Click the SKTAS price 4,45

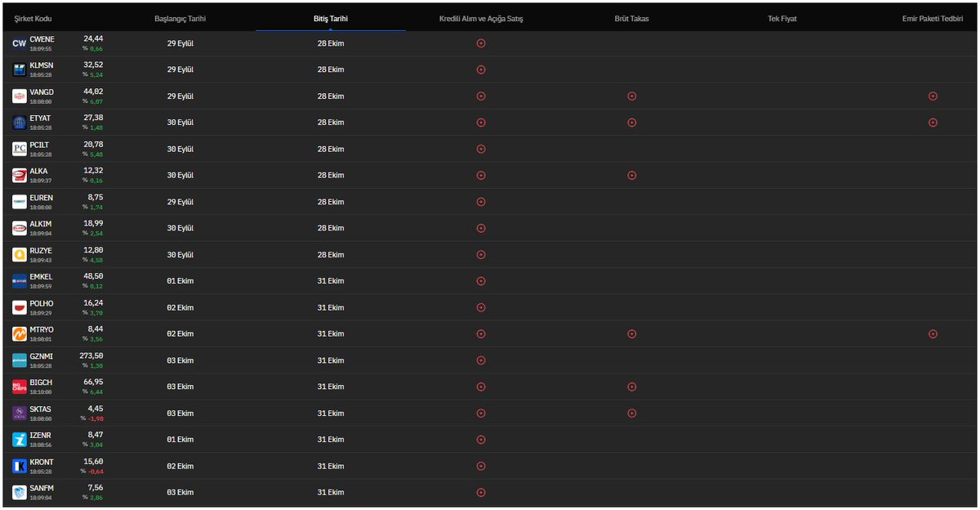click(x=96, y=409)
